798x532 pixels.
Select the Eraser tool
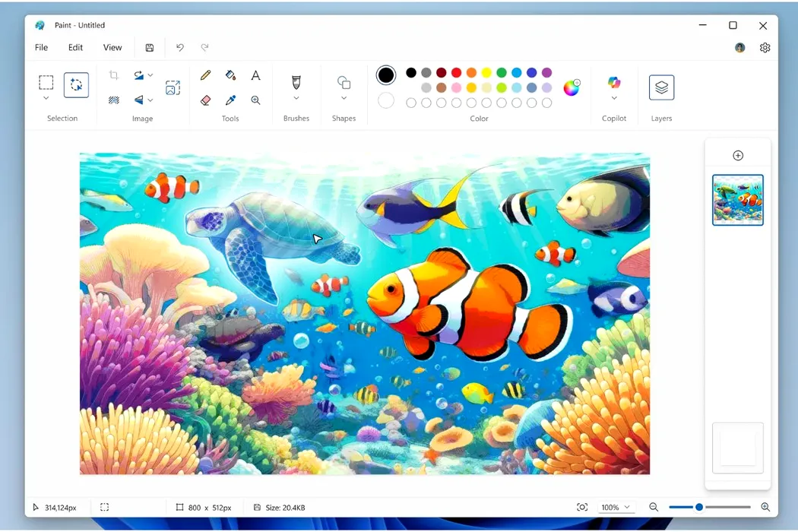tap(206, 100)
